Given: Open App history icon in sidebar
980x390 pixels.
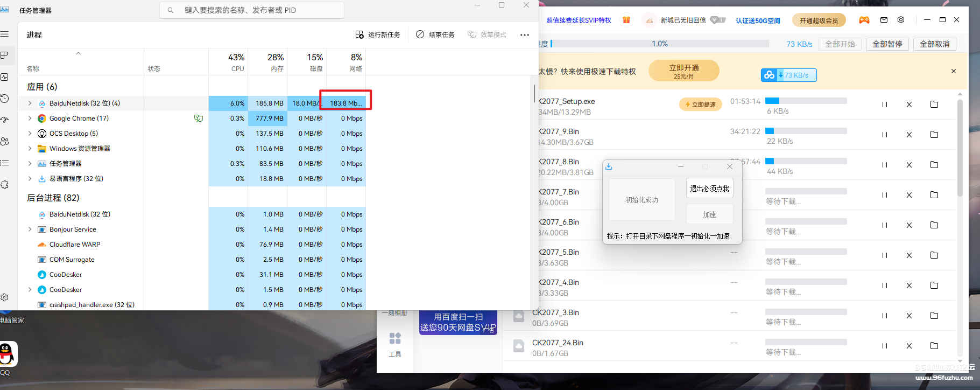Looking at the screenshot, I should 4,99.
